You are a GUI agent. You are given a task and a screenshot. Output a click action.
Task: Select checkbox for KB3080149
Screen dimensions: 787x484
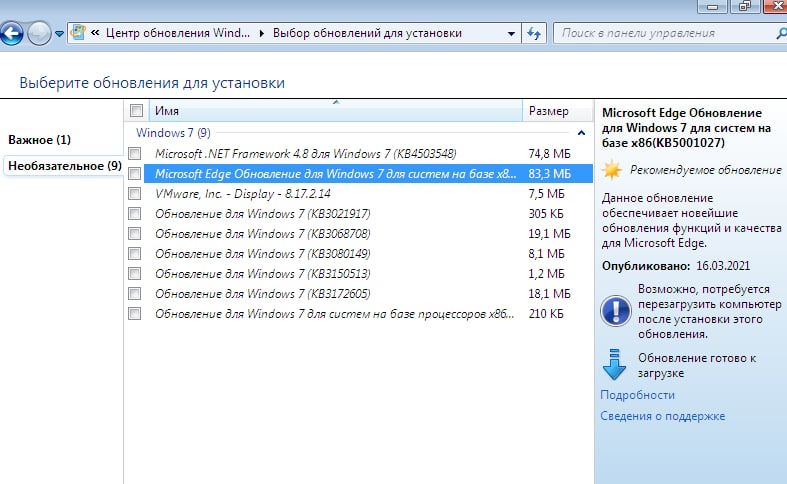click(x=135, y=254)
